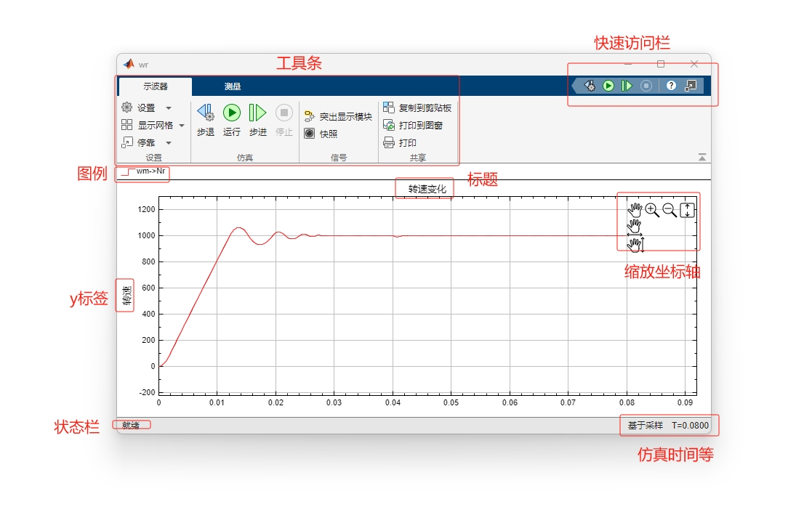Click the stop icon in quick access bar
This screenshot has height=507, width=812.
point(646,86)
